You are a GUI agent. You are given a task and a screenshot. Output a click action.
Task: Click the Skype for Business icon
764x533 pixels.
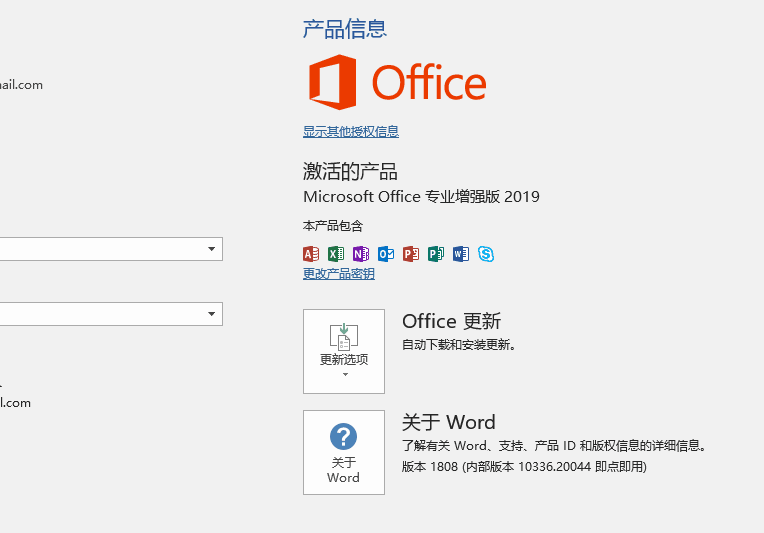tap(486, 254)
